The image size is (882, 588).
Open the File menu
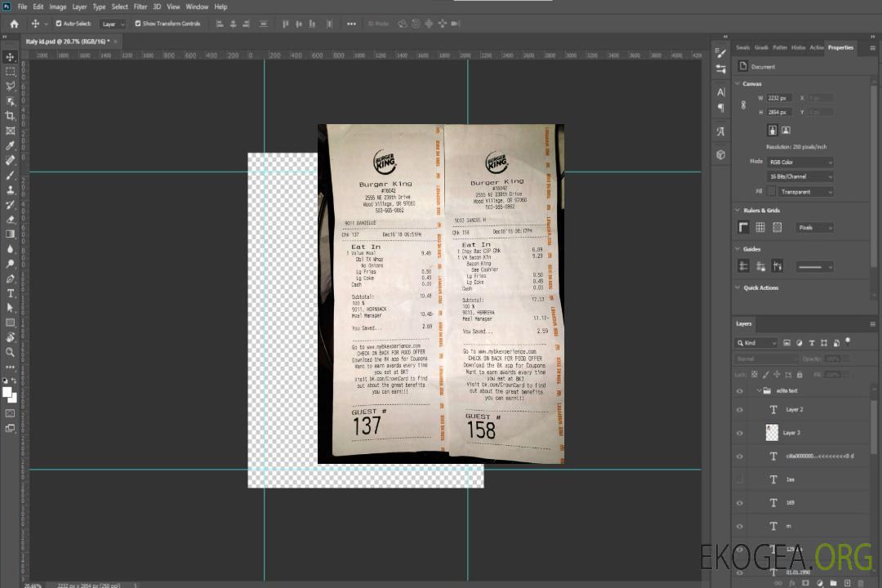(x=23, y=7)
